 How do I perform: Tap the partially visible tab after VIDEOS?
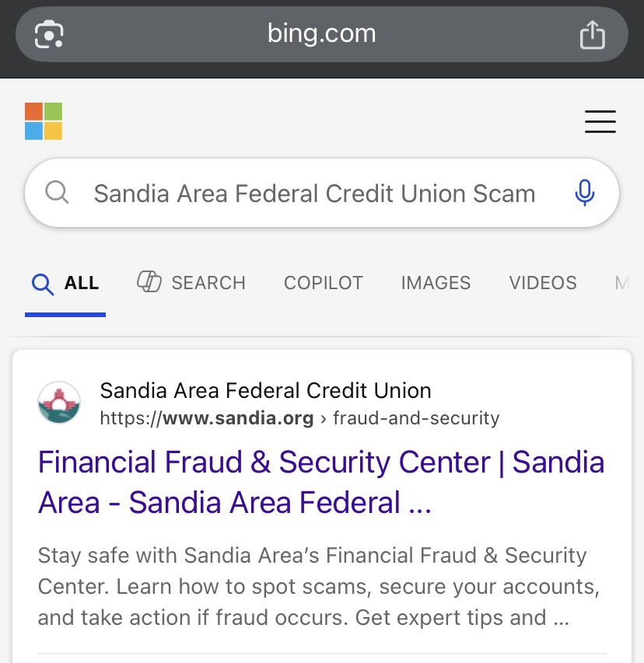[x=622, y=283]
